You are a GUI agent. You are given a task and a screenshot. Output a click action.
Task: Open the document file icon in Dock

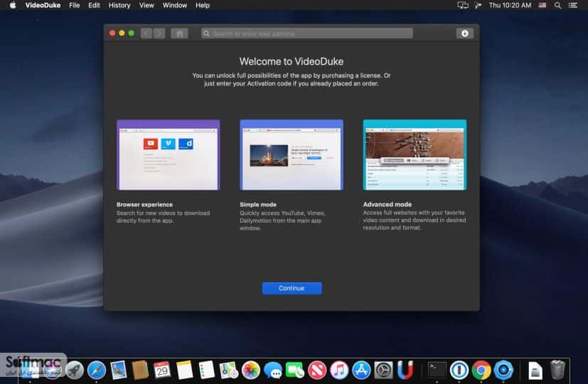pos(535,370)
